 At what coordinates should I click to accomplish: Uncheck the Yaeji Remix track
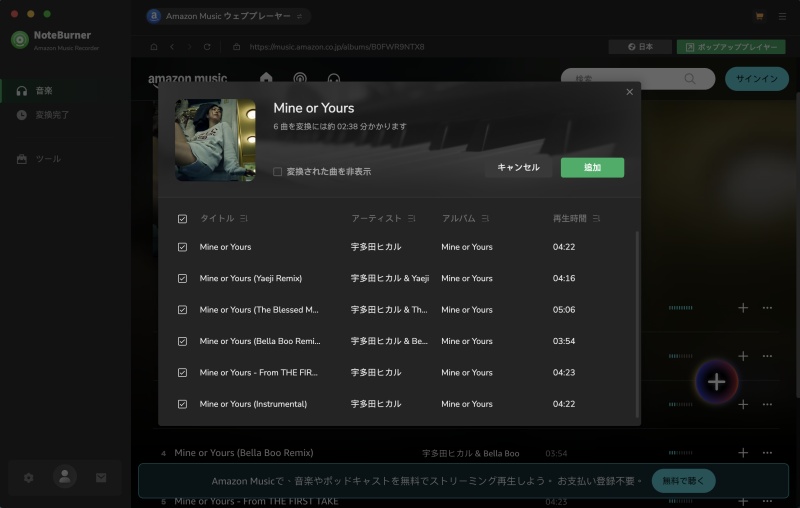click(182, 278)
